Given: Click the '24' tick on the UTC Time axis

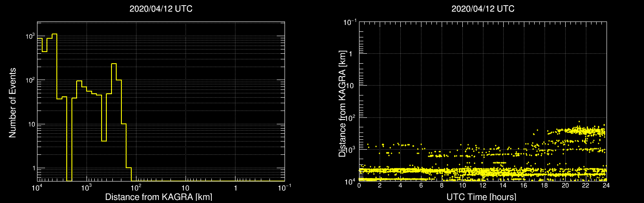Looking at the screenshot, I should pos(607,185).
